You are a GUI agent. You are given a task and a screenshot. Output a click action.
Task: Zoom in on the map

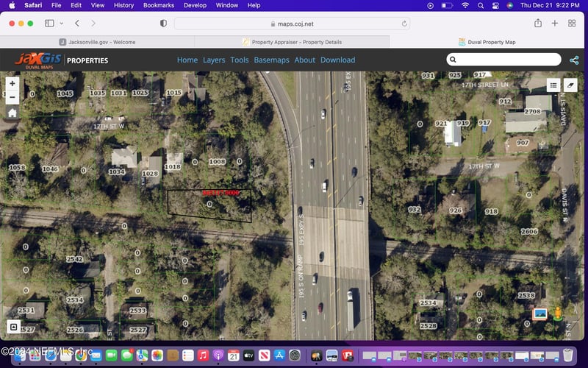coord(12,84)
